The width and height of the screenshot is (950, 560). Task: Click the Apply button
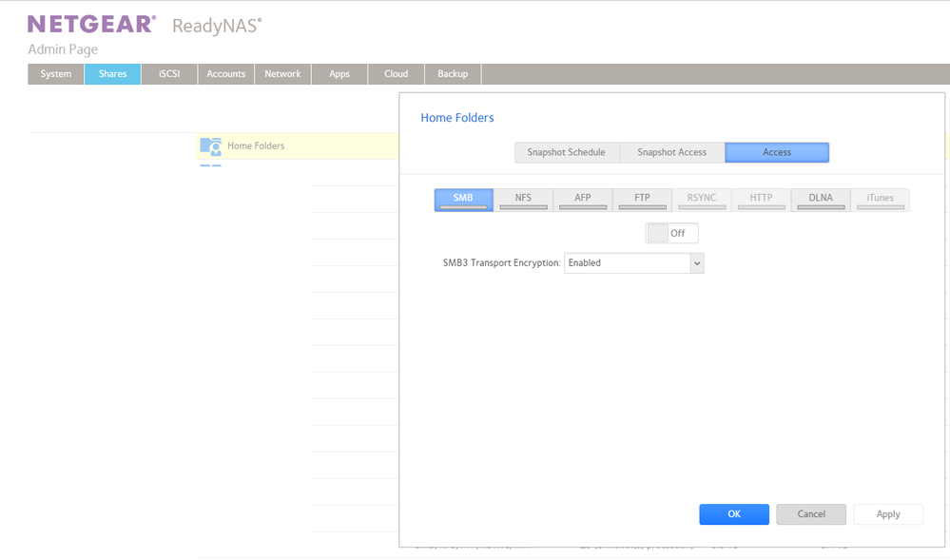coord(888,514)
